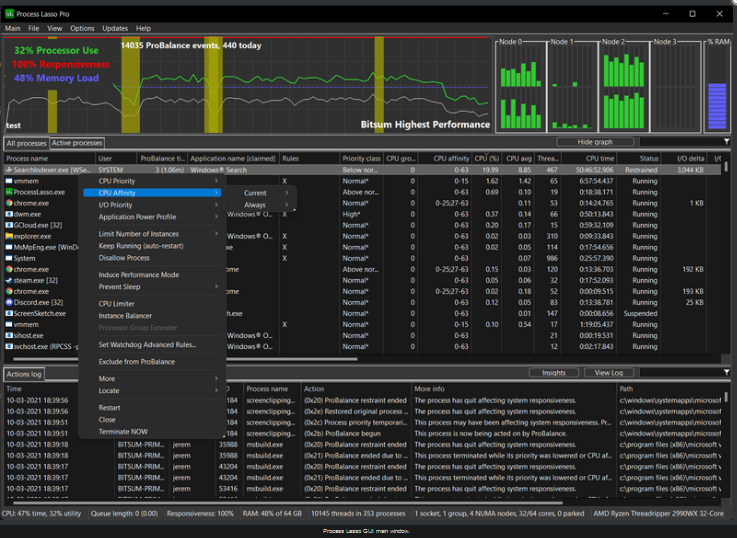
Task: Click the GCloud.exe [32] process icon
Action: point(9,225)
